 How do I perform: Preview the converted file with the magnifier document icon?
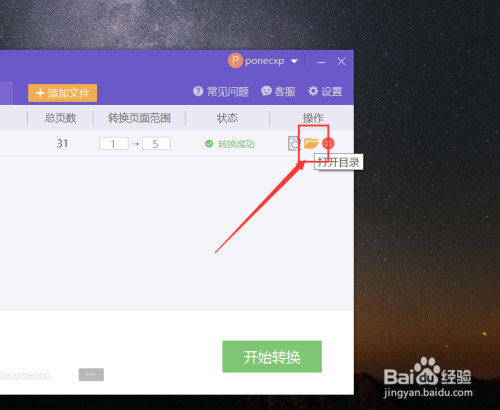tap(294, 144)
